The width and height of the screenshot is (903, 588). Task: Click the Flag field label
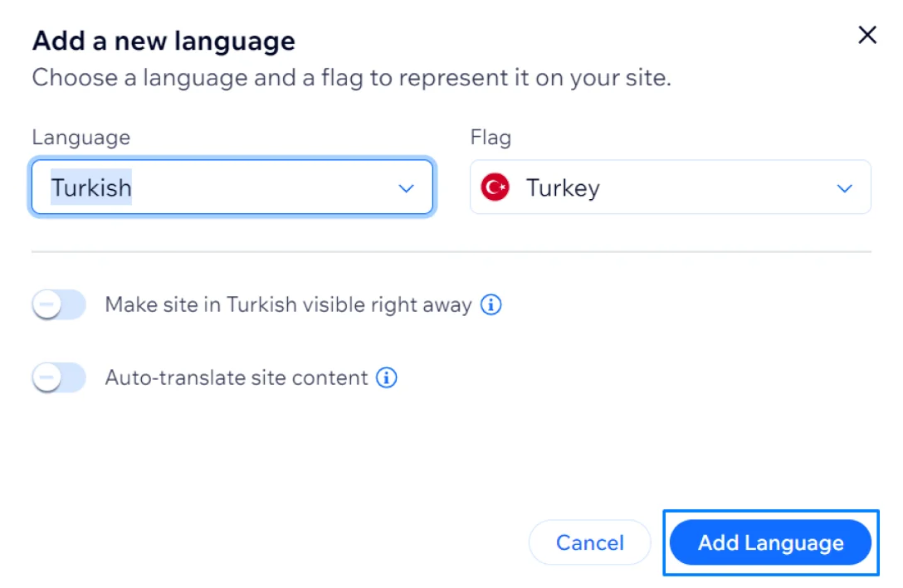[491, 137]
